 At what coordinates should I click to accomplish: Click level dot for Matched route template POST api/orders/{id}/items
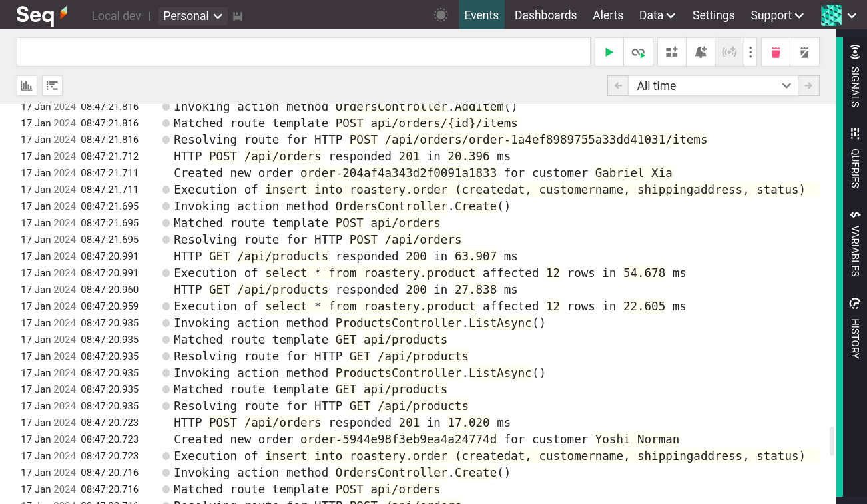[166, 123]
